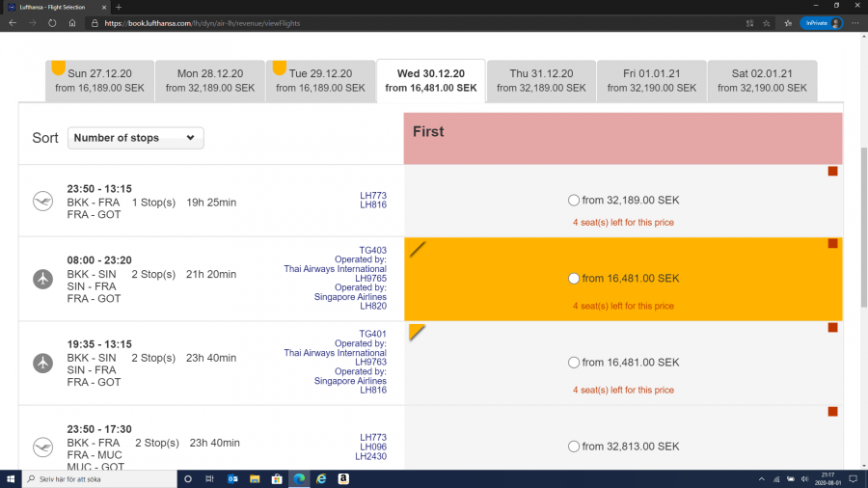Screen dimensions: 868x488
Task: Click the airplane icon on the 08:00 - 23:20 flight
Action: pos(42,279)
